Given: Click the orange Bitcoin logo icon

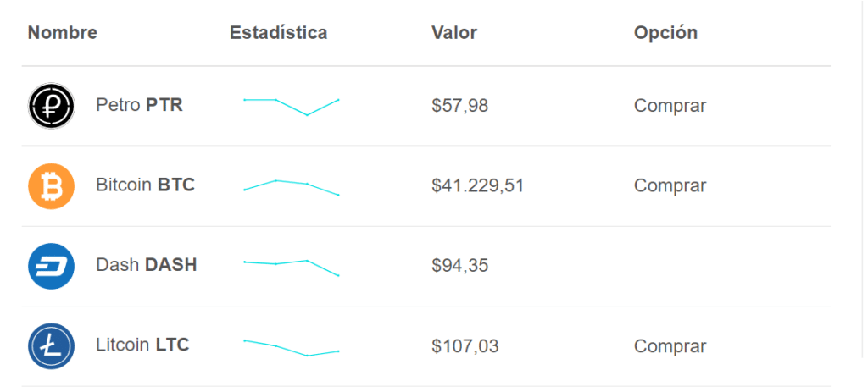Looking at the screenshot, I should [x=51, y=185].
